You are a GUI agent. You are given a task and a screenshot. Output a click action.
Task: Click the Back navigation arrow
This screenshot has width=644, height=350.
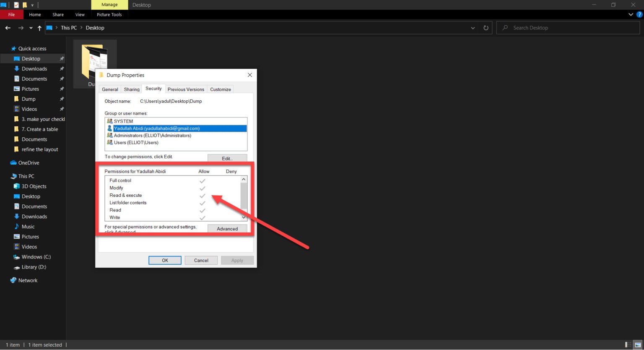8,28
